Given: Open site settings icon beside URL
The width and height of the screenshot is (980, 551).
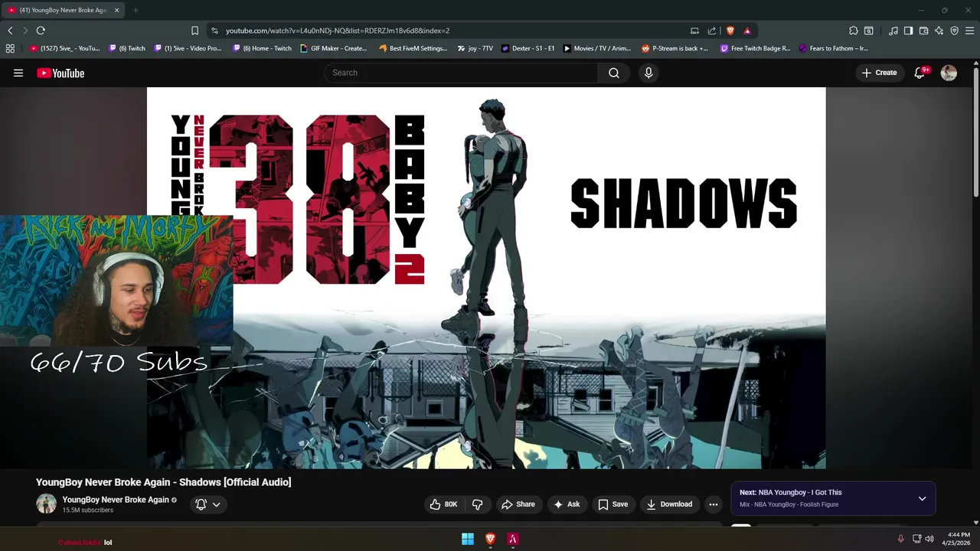Looking at the screenshot, I should [214, 31].
